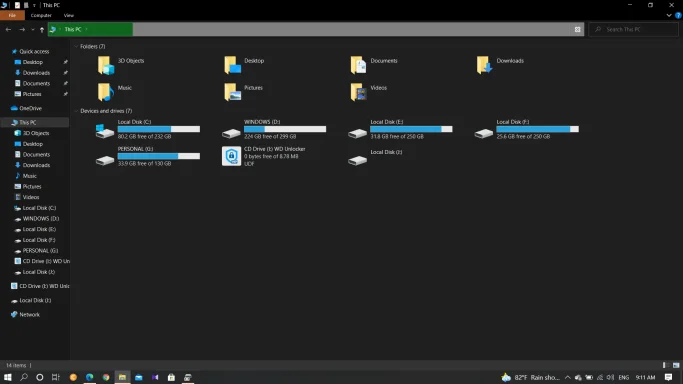Click the This PC address bar path
Image resolution: width=683 pixels, height=384 pixels.
click(73, 29)
